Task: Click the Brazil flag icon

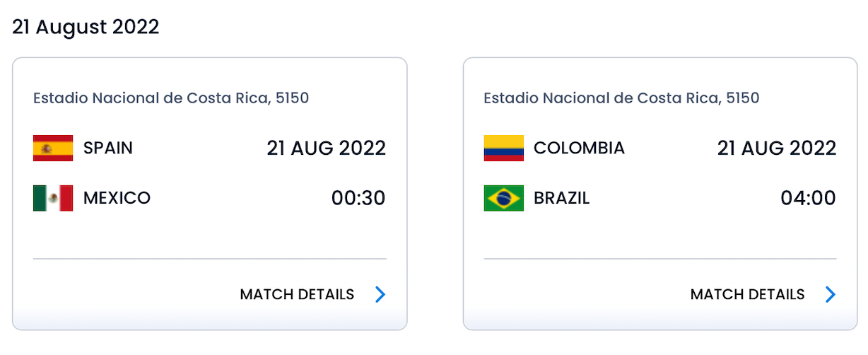Action: click(x=503, y=198)
